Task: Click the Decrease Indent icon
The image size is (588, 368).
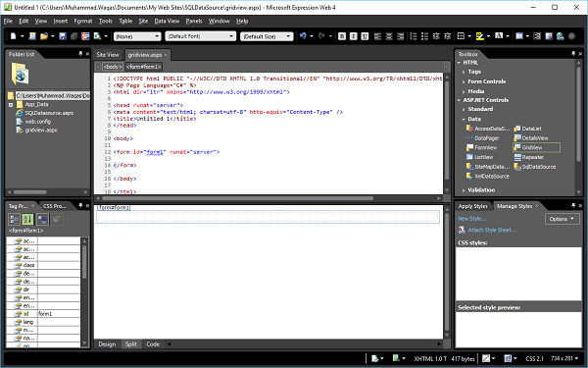Action: 436,36
